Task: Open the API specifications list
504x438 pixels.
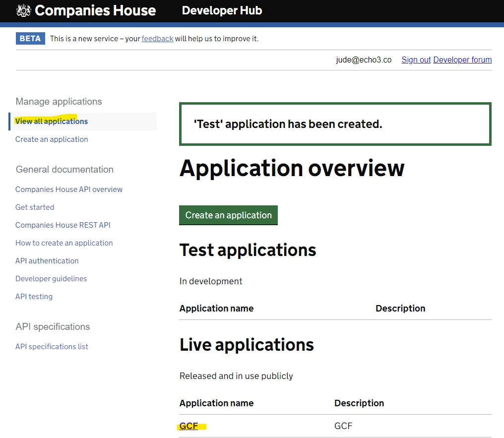Action: 52,346
